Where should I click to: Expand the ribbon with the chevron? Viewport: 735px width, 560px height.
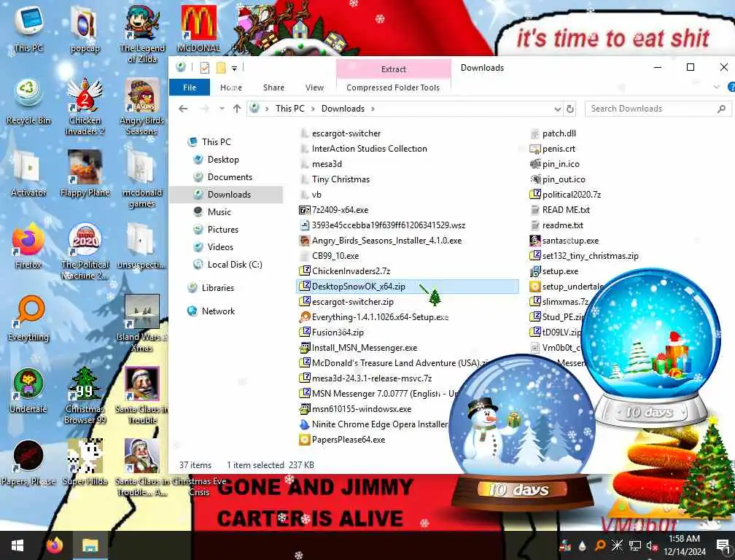click(x=716, y=87)
